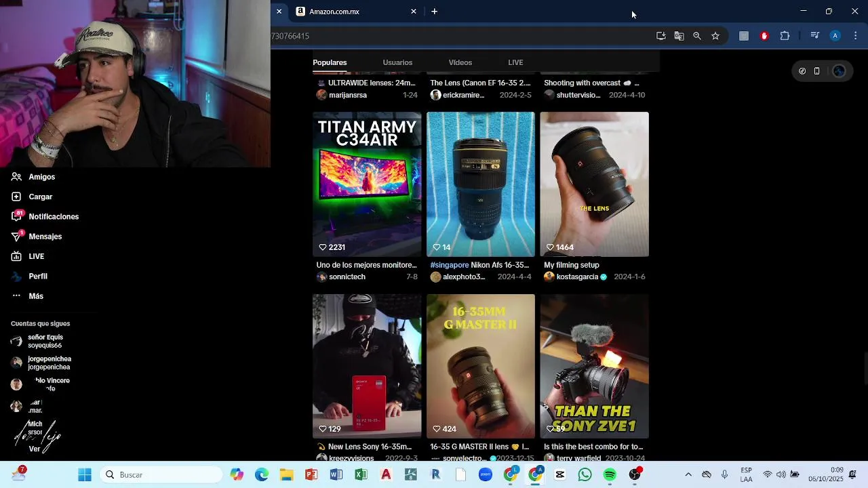Click the #singapore hashtag
Image resolution: width=868 pixels, height=488 pixels.
tap(450, 265)
